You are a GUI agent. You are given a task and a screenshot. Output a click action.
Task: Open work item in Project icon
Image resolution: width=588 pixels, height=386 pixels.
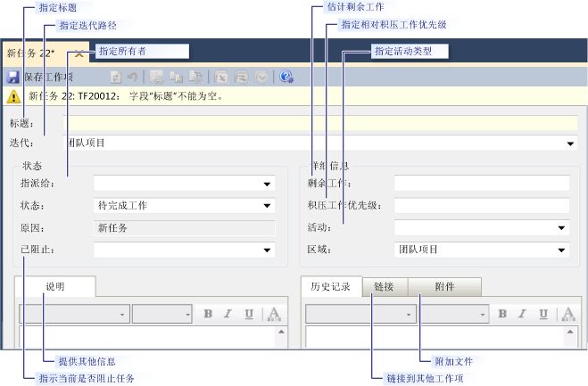241,78
